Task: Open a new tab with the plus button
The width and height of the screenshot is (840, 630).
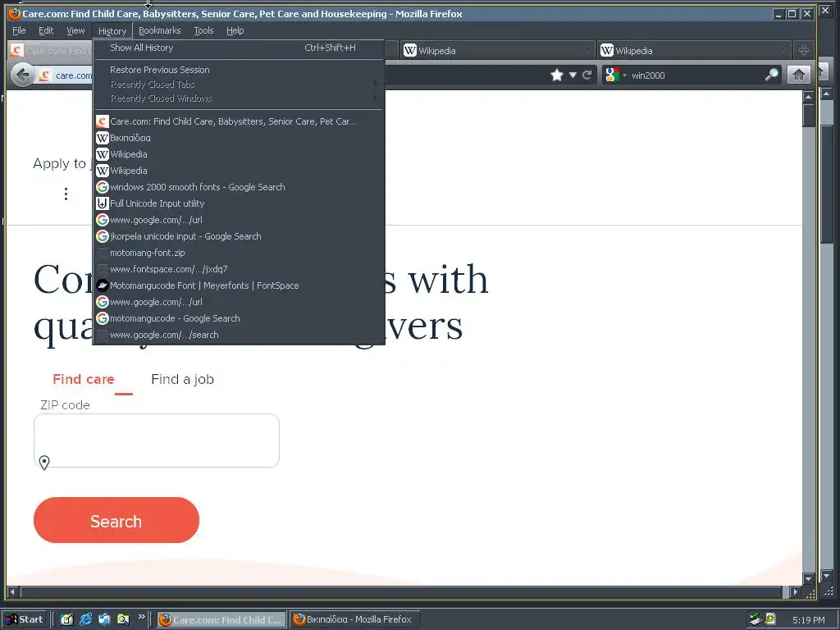Action: (804, 50)
